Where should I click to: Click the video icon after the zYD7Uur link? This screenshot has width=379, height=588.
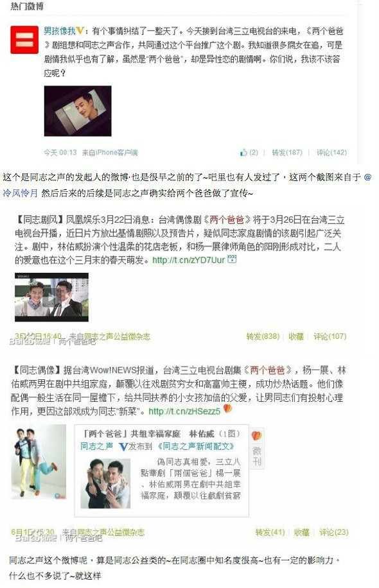pos(232,259)
